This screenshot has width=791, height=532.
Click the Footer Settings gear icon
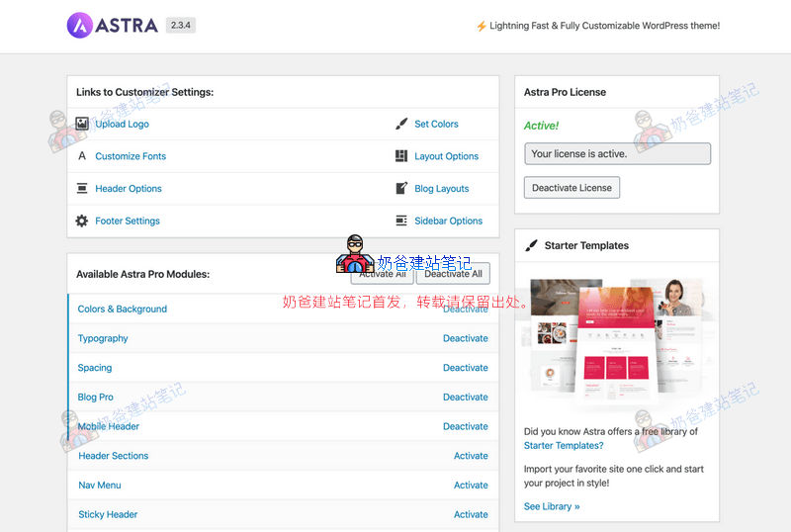pyautogui.click(x=82, y=222)
